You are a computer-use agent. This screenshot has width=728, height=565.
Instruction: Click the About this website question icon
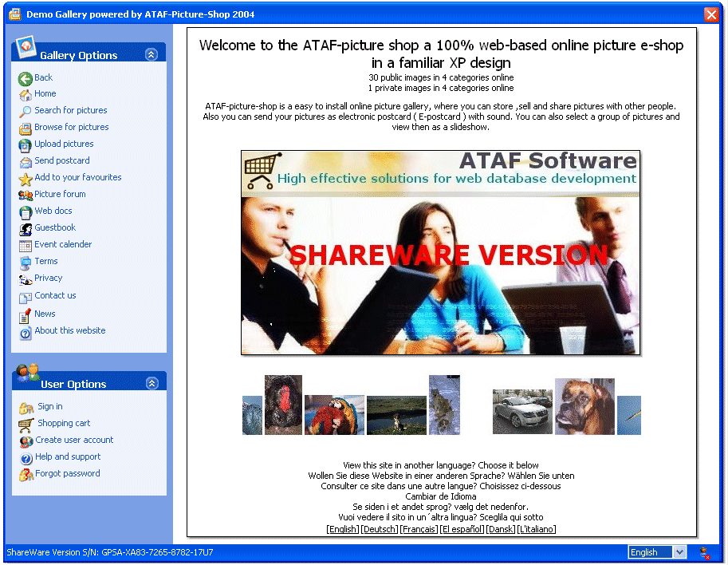click(x=25, y=333)
